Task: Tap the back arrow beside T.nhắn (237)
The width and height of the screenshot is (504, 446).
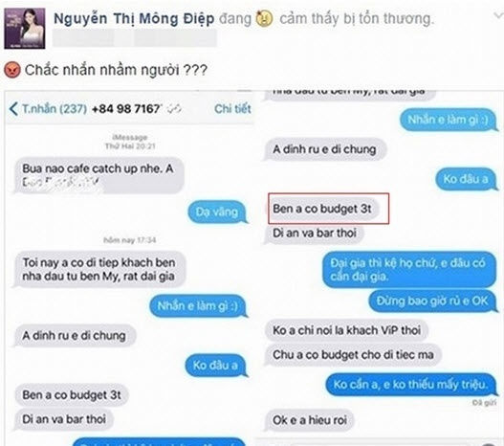Action: (x=13, y=109)
